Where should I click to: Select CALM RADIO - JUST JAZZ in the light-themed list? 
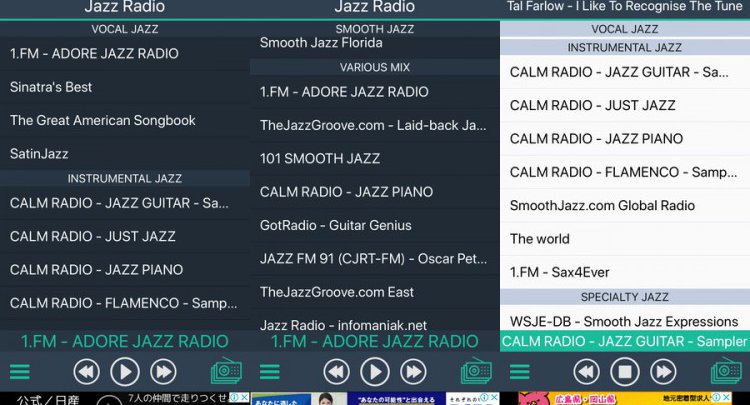[625, 106]
